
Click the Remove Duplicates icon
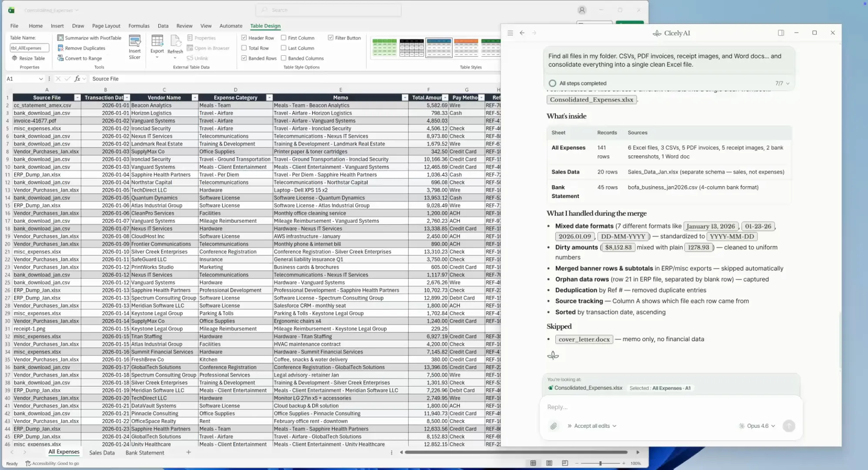pos(60,48)
